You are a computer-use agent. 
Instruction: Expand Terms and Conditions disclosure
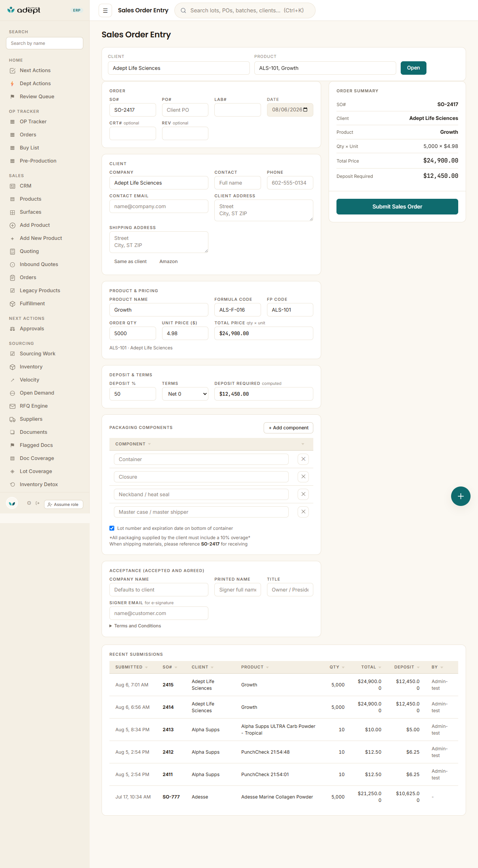[x=135, y=626]
